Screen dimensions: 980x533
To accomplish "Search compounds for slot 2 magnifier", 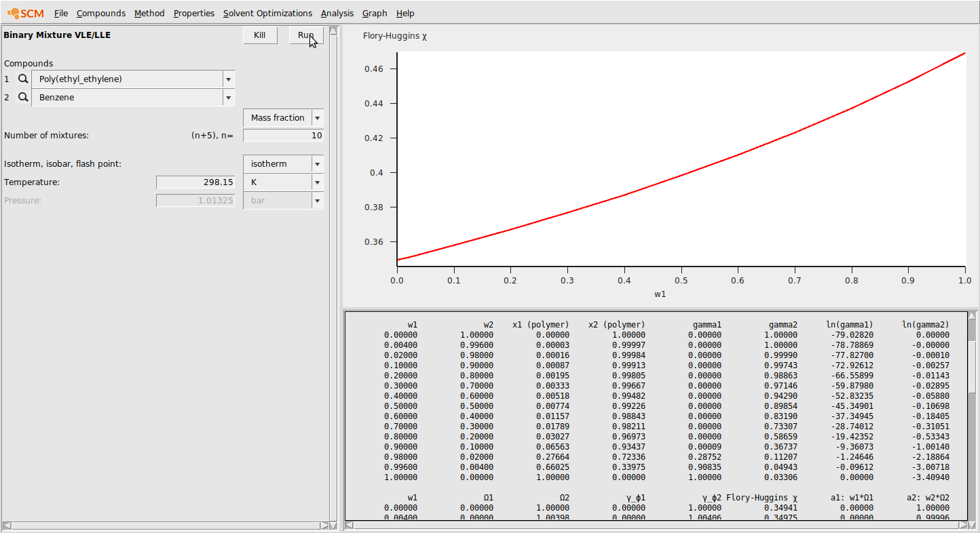I will coord(23,98).
